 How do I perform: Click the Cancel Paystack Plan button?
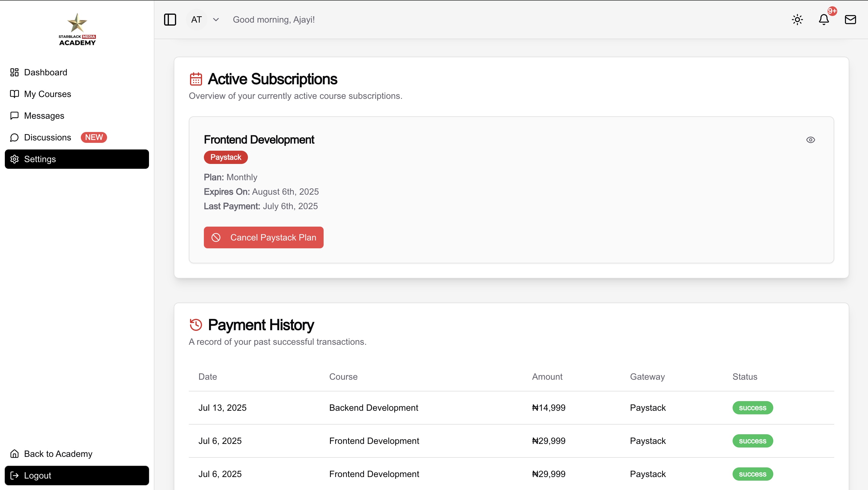pyautogui.click(x=264, y=237)
